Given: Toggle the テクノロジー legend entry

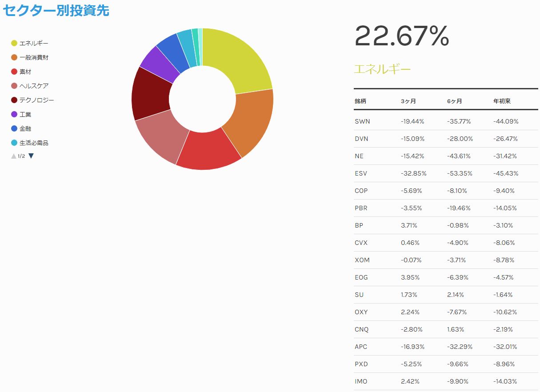Looking at the screenshot, I should click(32, 100).
